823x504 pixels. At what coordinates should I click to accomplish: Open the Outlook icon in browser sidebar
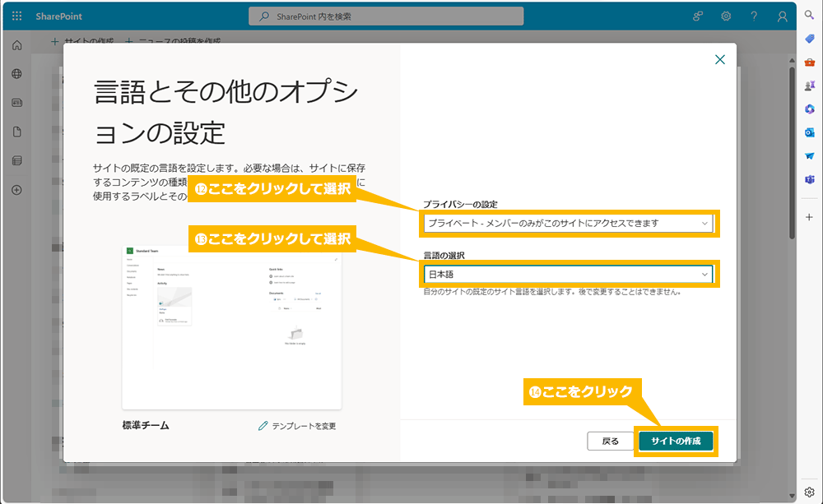coord(809,132)
